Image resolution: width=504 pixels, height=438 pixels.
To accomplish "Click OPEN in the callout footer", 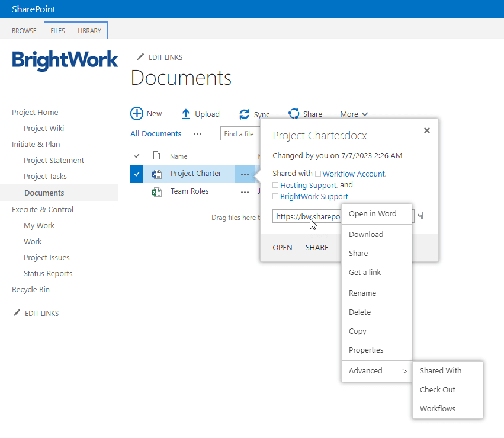I will [283, 248].
